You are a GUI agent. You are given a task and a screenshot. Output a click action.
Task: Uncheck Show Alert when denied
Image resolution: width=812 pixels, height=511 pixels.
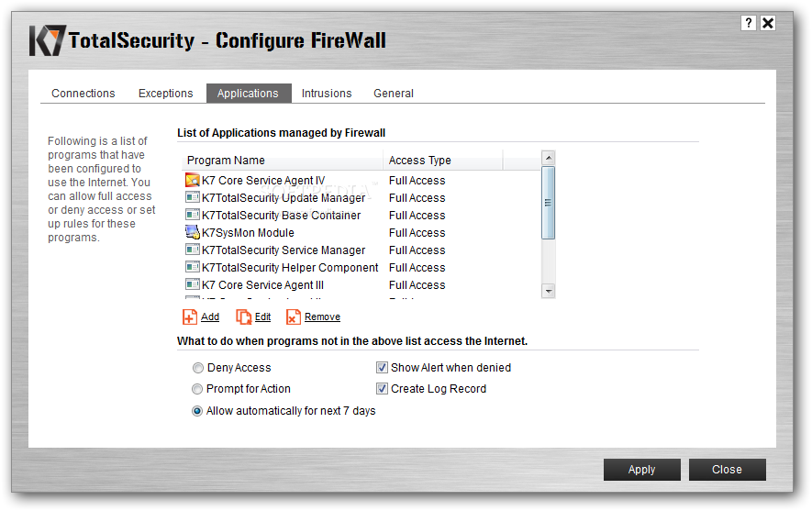pos(383,368)
